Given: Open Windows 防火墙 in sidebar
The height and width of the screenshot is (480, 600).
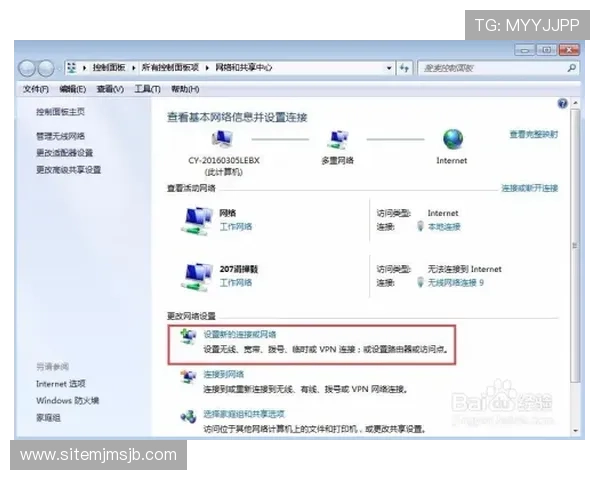Looking at the screenshot, I should tap(67, 400).
